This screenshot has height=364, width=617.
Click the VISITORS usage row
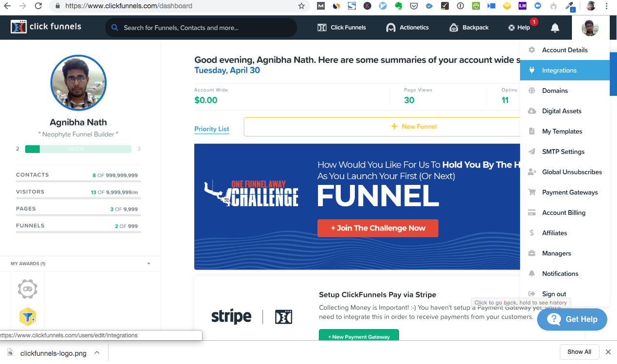[78, 193]
